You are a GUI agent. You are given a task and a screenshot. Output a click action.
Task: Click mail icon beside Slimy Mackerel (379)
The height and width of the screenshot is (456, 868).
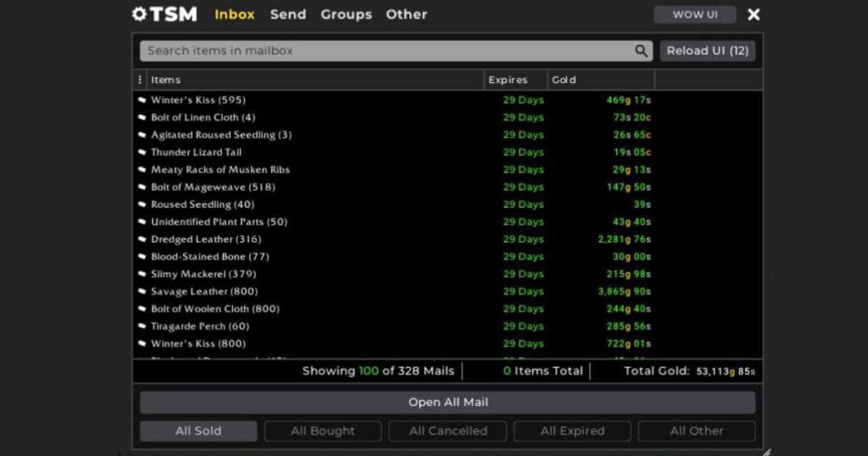142,275
